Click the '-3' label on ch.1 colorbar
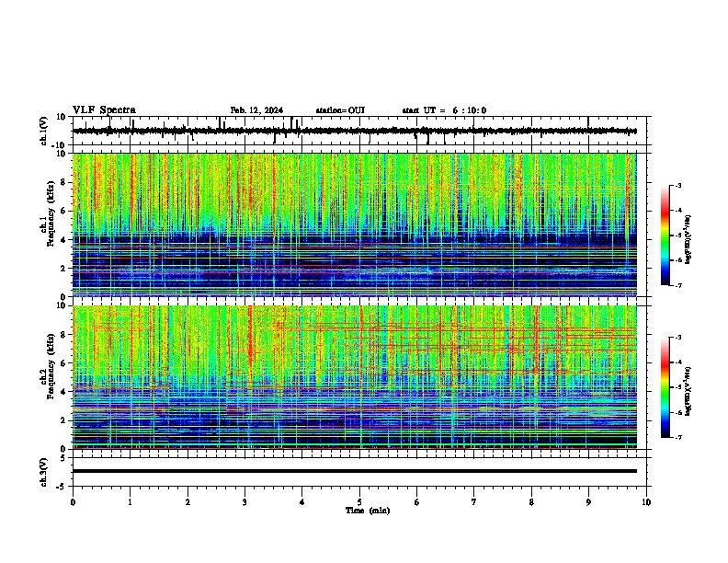 677,186
